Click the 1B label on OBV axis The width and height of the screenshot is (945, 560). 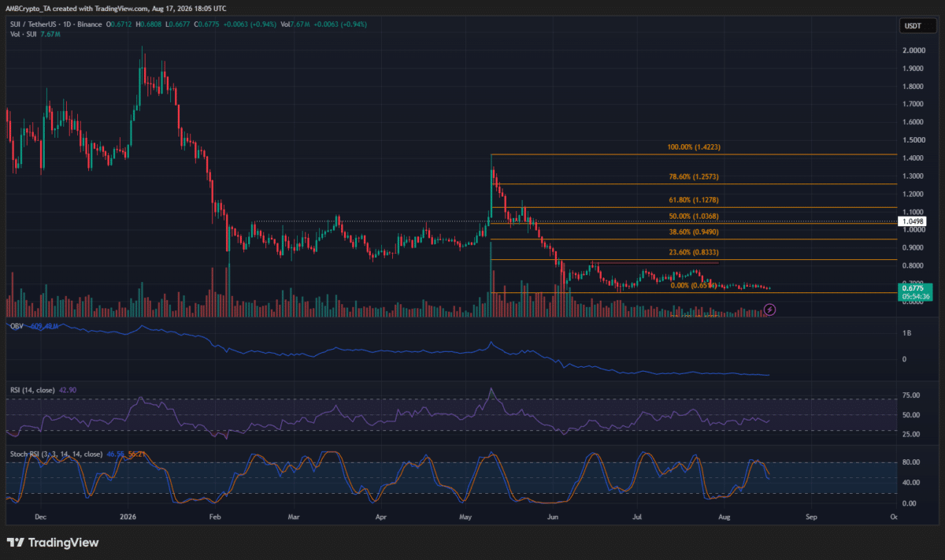(x=906, y=334)
